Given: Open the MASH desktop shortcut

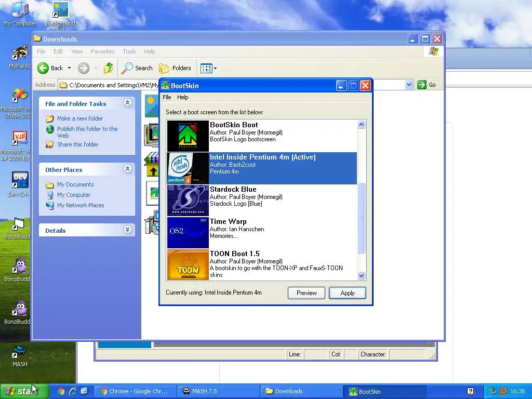Looking at the screenshot, I should (20, 356).
